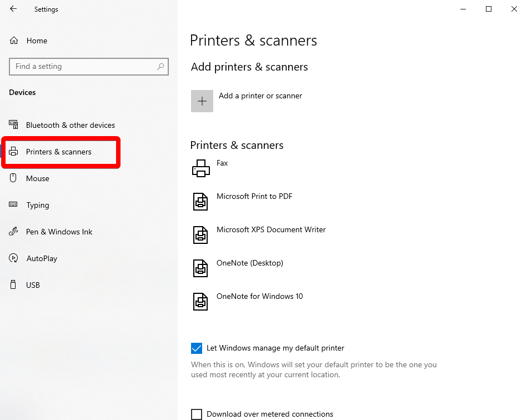Click the Microsoft Print to PDF icon
Viewport: 527px width, 420px height.
(x=200, y=201)
